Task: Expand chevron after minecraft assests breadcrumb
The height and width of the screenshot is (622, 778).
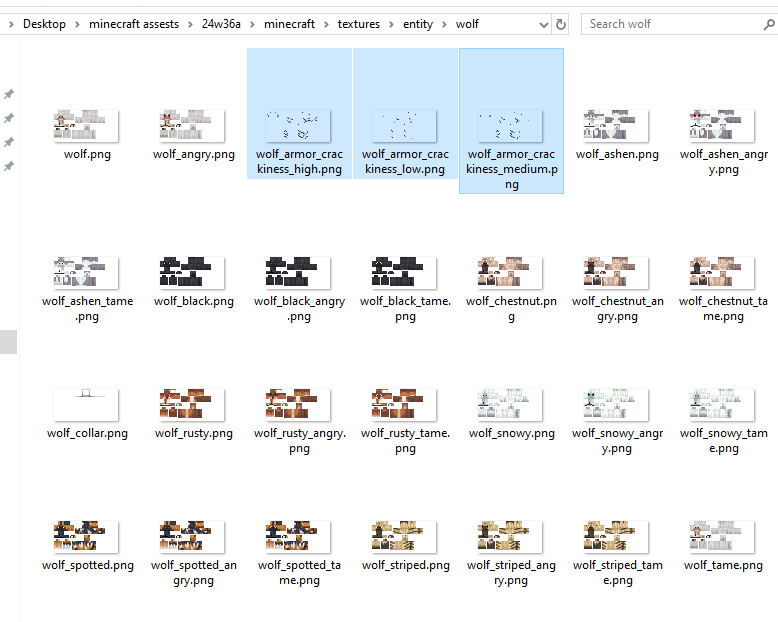Action: pos(190,24)
